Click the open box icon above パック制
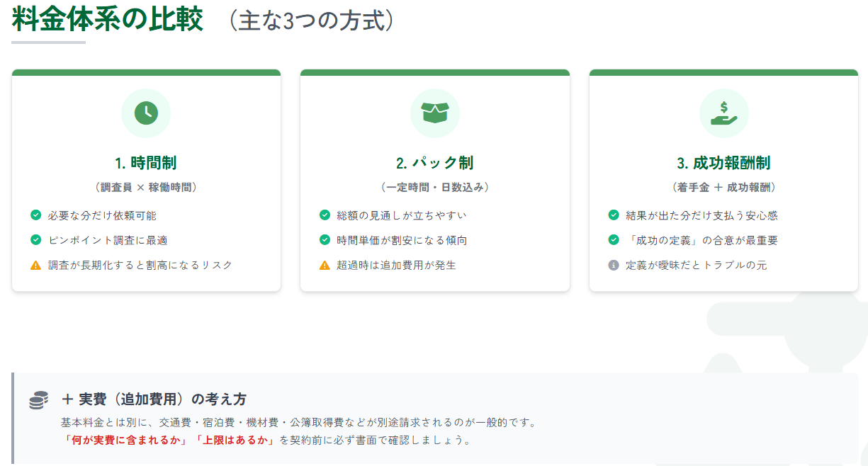This screenshot has height=466, width=868. 435,113
